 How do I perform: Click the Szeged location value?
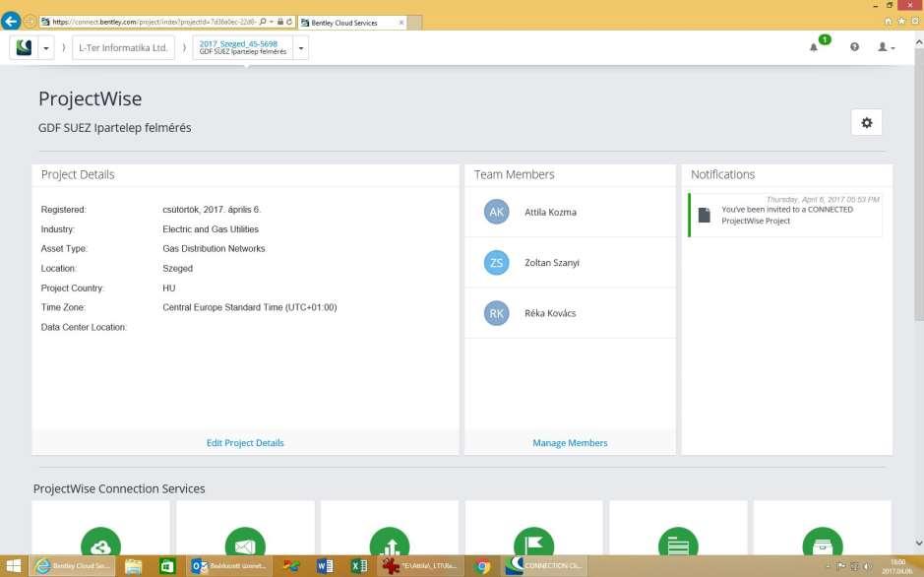[x=177, y=268]
